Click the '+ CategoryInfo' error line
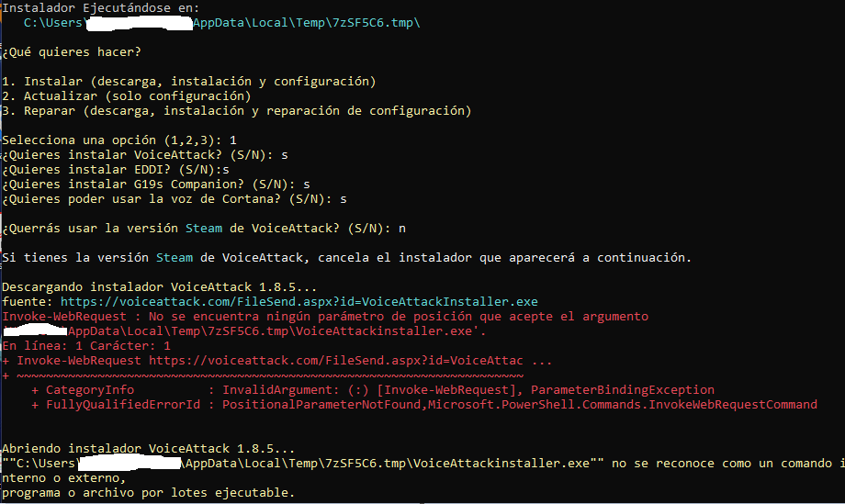Viewport: 845px width, 504px height. point(373,390)
